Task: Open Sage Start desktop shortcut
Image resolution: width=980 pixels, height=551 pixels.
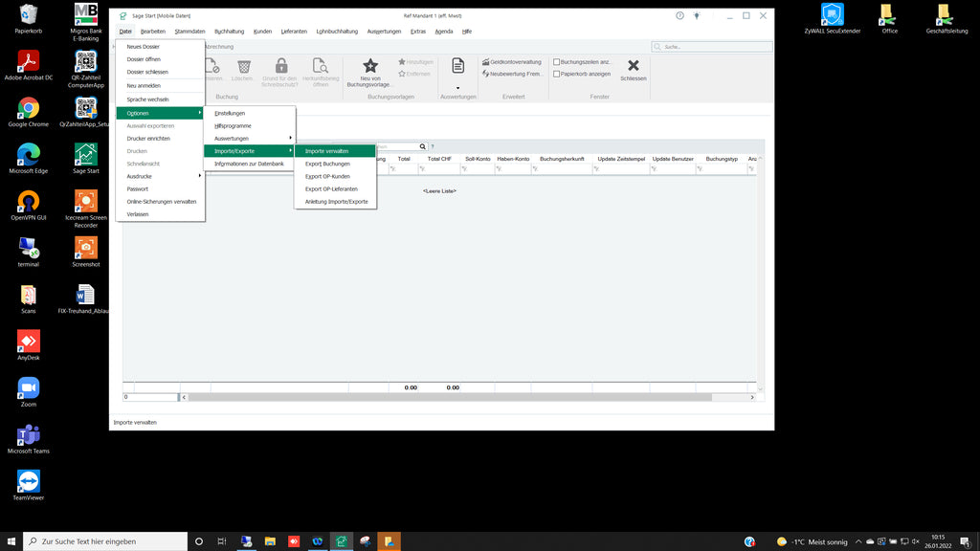Action: 86,157
